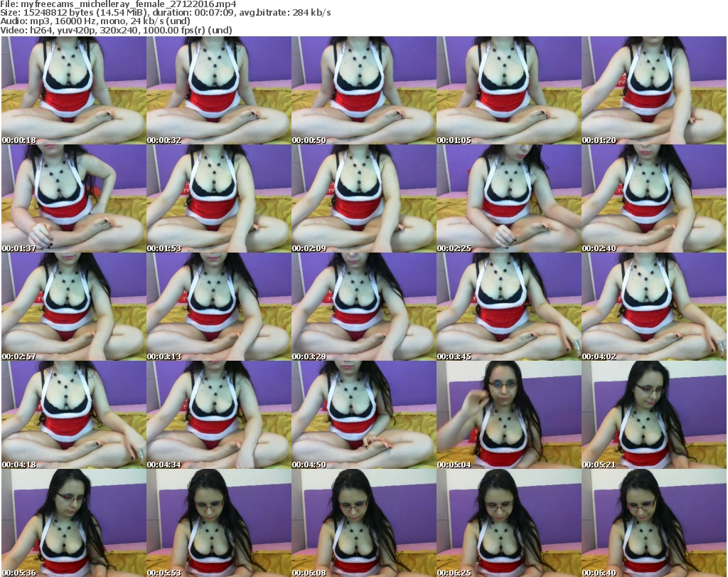Select the thumbnail stamped 00:01:20
The height and width of the screenshot is (577, 728).
(x=654, y=90)
